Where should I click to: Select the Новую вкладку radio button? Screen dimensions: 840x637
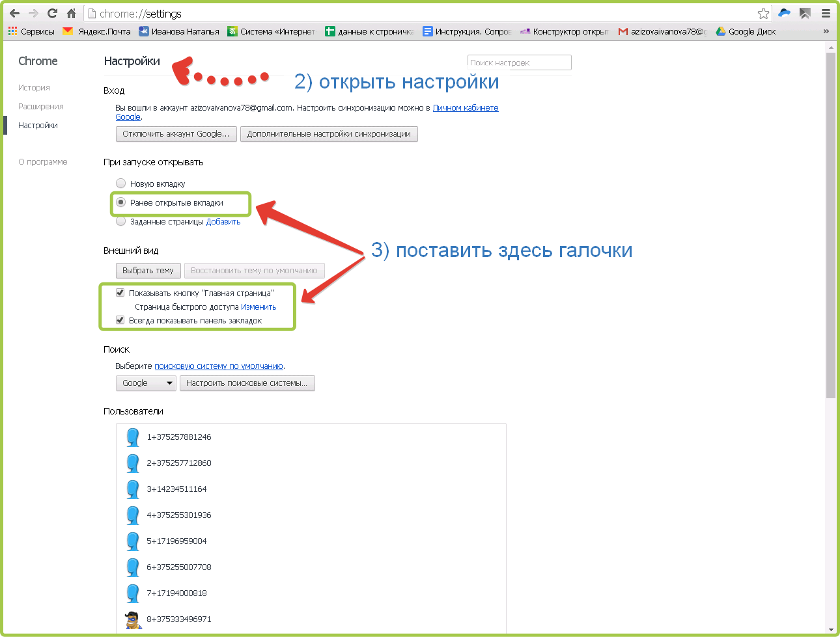(120, 183)
